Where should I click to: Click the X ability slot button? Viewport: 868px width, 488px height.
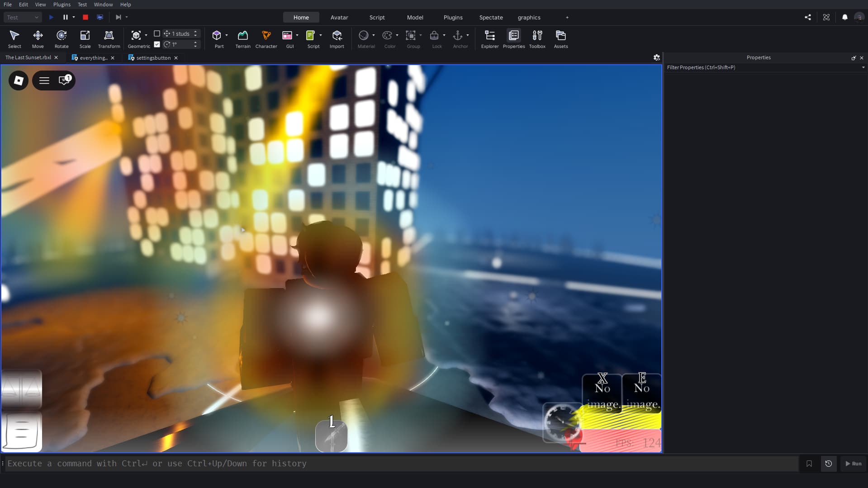point(602,393)
